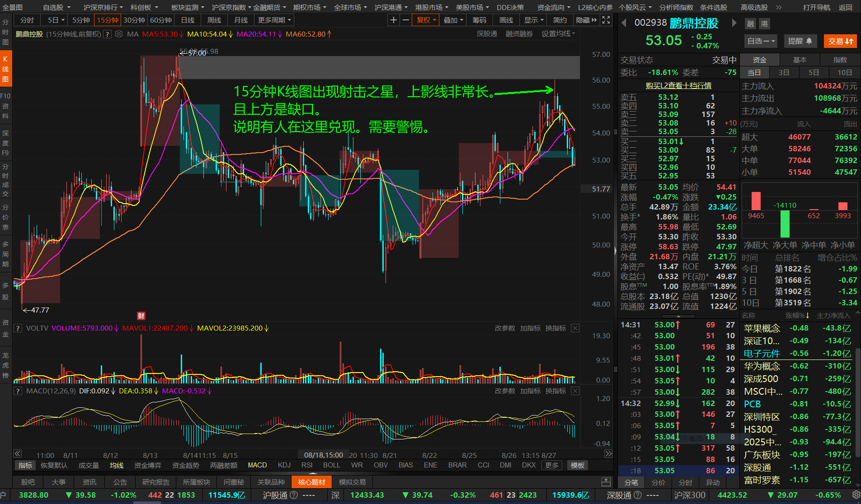Click 更多 indicators button
The height and width of the screenshot is (504, 861).
pos(552,465)
